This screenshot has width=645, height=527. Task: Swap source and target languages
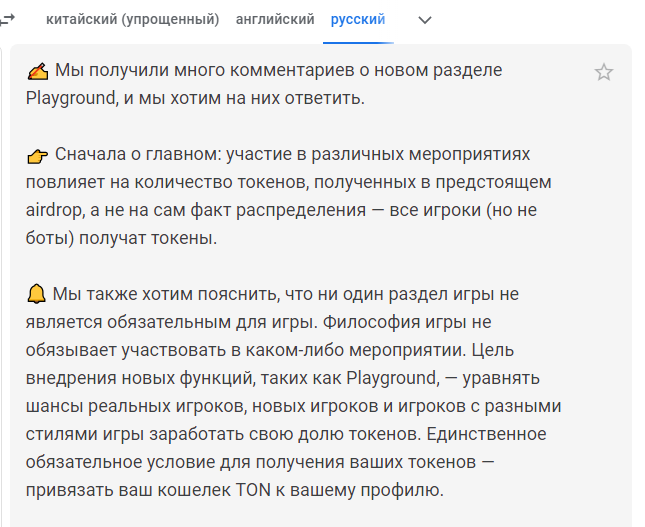tap(7, 19)
